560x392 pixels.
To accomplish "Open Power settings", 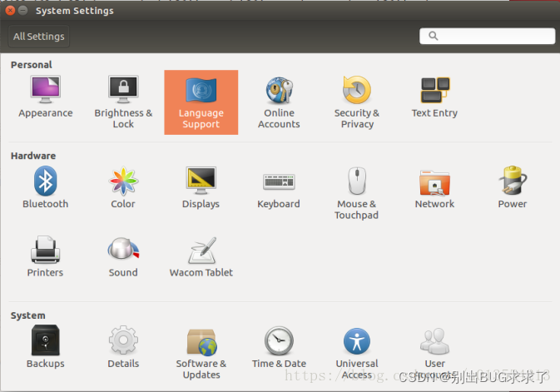I will [x=513, y=187].
